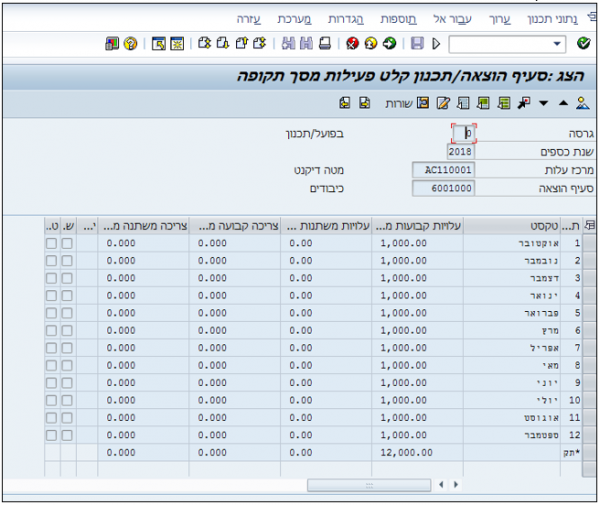
Task: Click the overview person icon in application toolbar
Action: 582,103
